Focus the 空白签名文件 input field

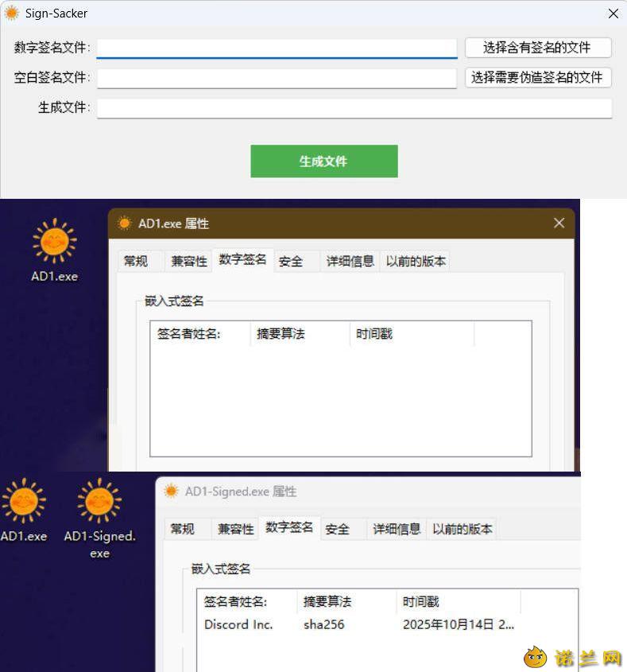pos(277,78)
